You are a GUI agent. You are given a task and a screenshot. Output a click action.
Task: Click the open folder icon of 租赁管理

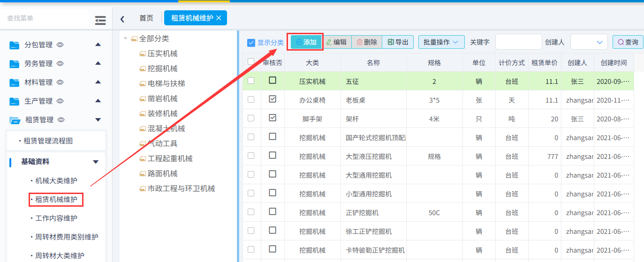15,120
